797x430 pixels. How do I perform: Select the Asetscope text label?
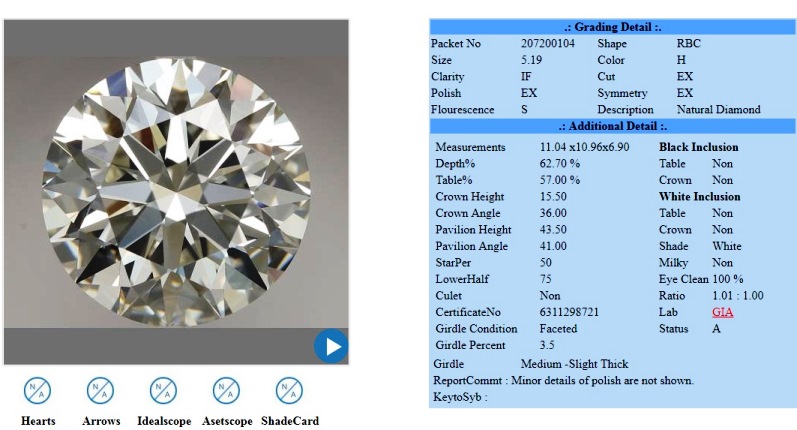(x=227, y=421)
